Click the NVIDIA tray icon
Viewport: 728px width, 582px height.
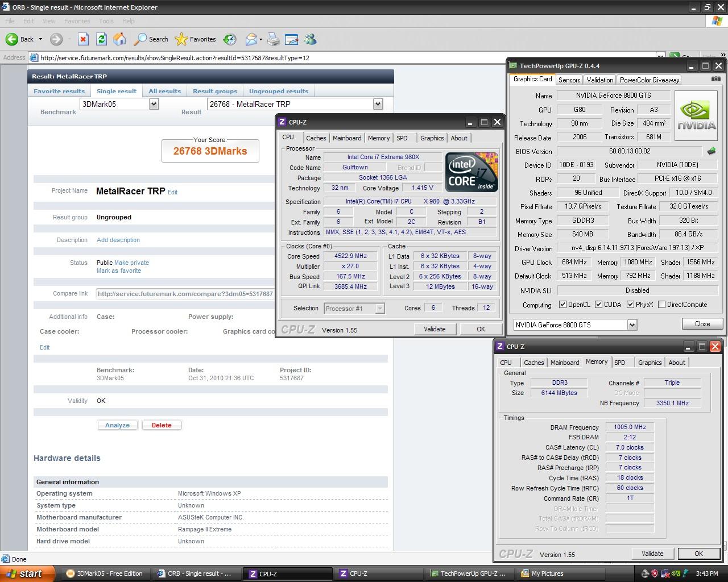point(675,573)
